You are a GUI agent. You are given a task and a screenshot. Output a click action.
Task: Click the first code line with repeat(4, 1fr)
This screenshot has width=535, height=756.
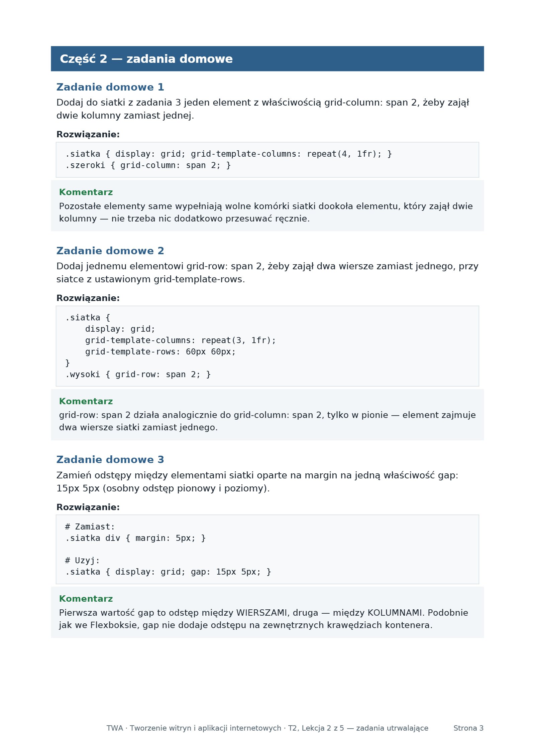point(228,154)
